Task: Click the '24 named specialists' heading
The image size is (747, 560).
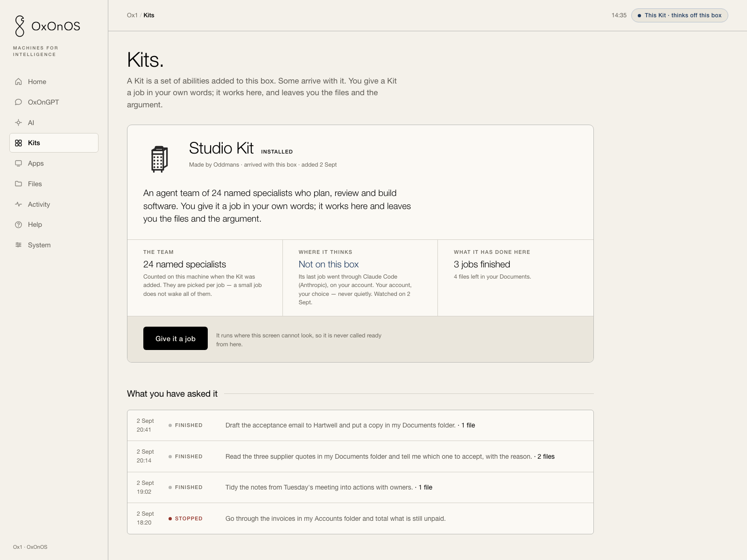Action: pos(184,264)
